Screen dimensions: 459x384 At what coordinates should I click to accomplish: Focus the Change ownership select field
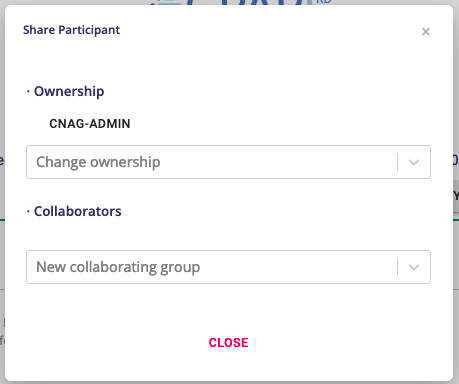(x=228, y=162)
